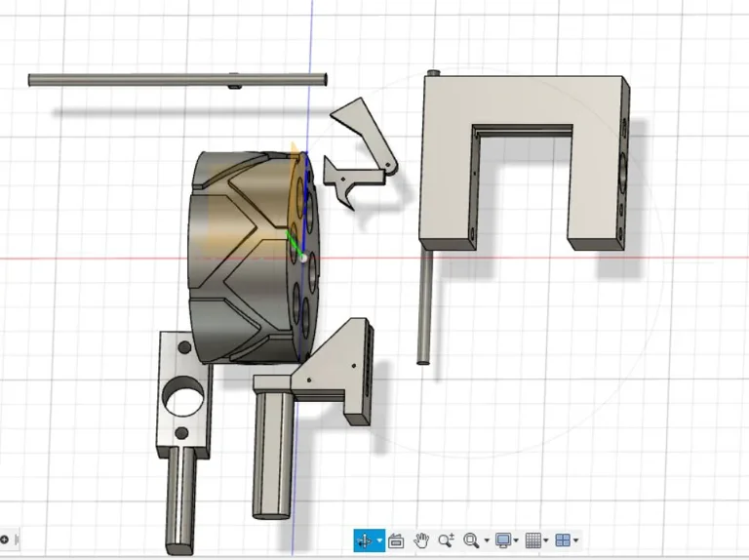
Task: Select the long horizontal rod
Action: 146,80
